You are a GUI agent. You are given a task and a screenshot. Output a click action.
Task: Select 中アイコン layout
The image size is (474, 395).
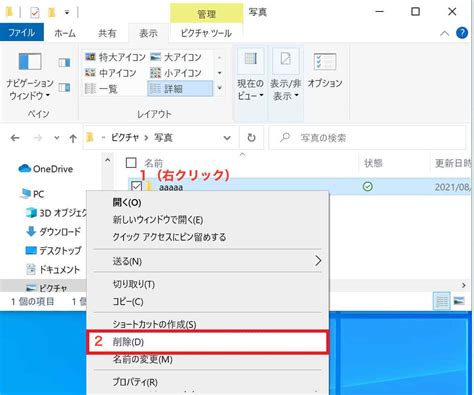click(x=111, y=73)
